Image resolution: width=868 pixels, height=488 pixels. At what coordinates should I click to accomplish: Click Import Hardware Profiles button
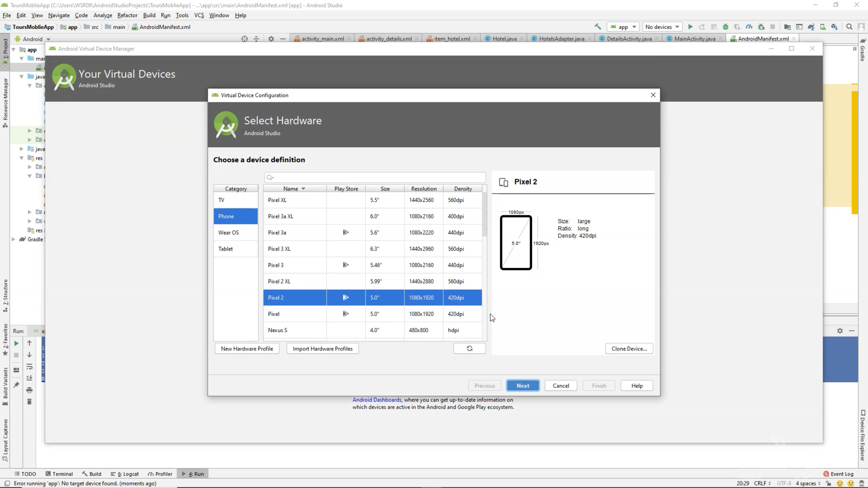322,349
